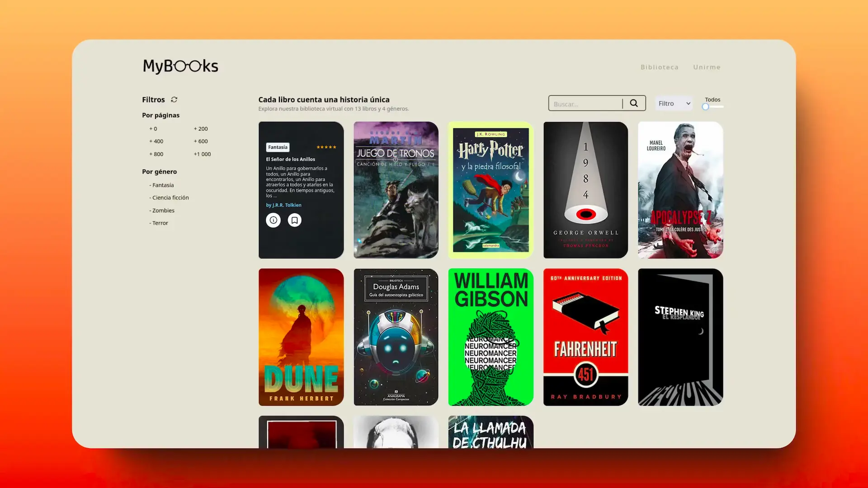
Task: Go to Biblioteca
Action: pyautogui.click(x=659, y=67)
